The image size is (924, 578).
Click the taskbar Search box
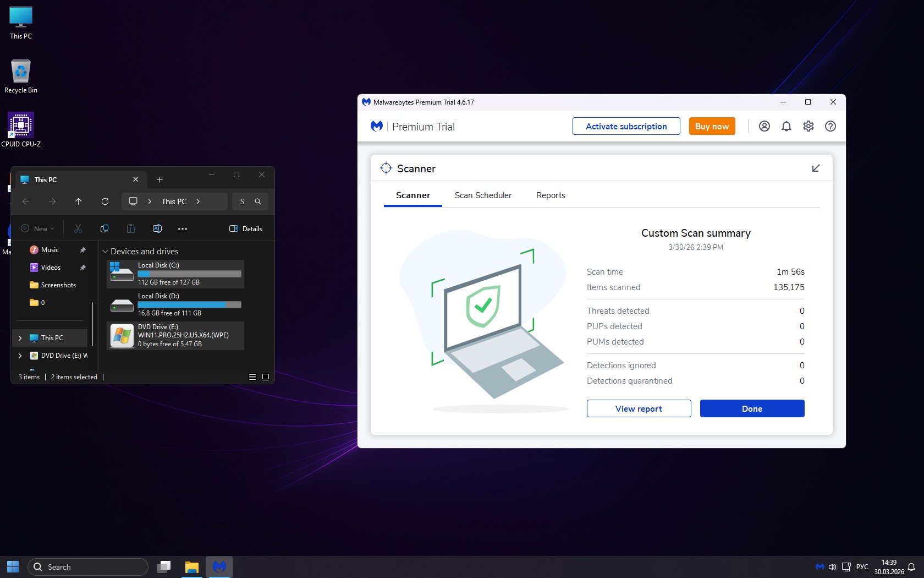(88, 567)
